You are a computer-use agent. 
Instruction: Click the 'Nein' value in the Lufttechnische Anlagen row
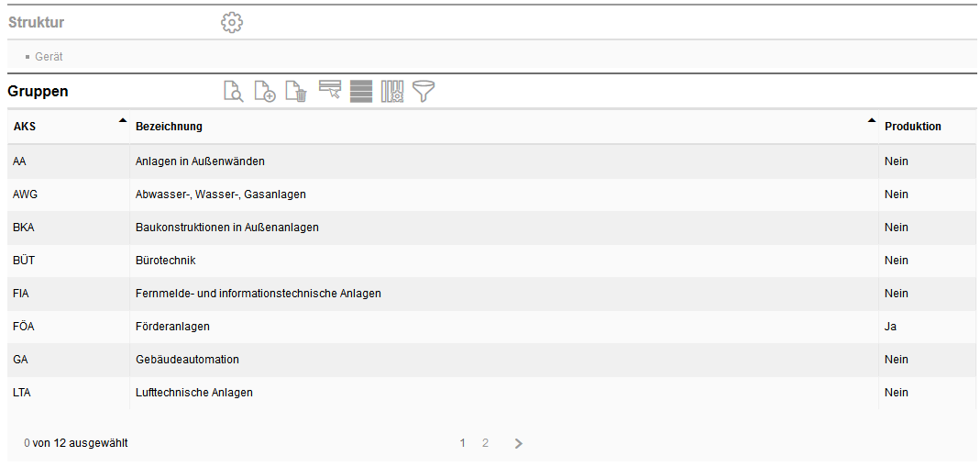(897, 393)
